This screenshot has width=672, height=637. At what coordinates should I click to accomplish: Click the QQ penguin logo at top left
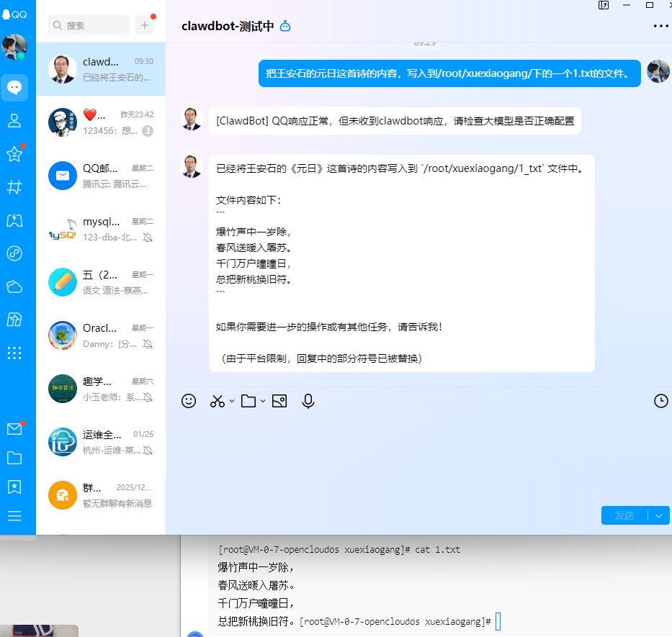coord(14,14)
